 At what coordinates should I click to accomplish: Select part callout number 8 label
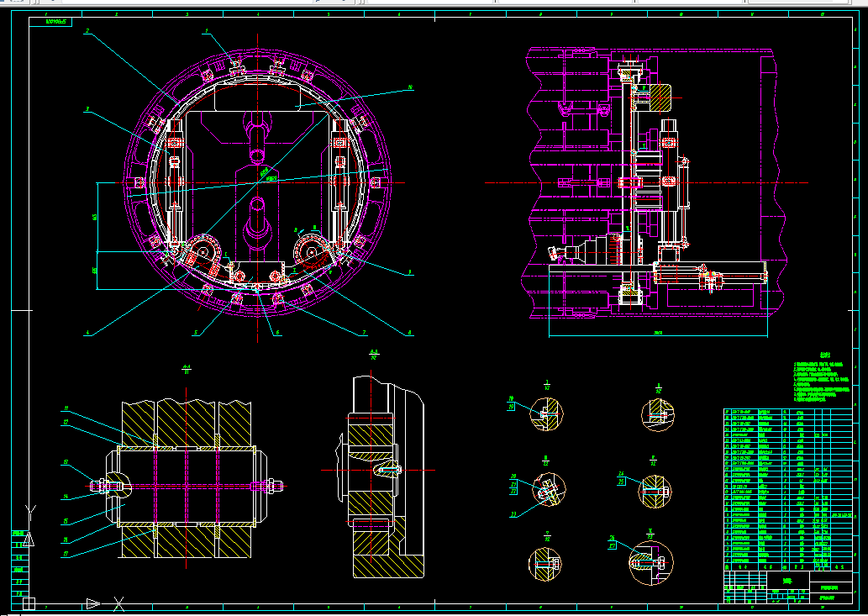click(410, 333)
